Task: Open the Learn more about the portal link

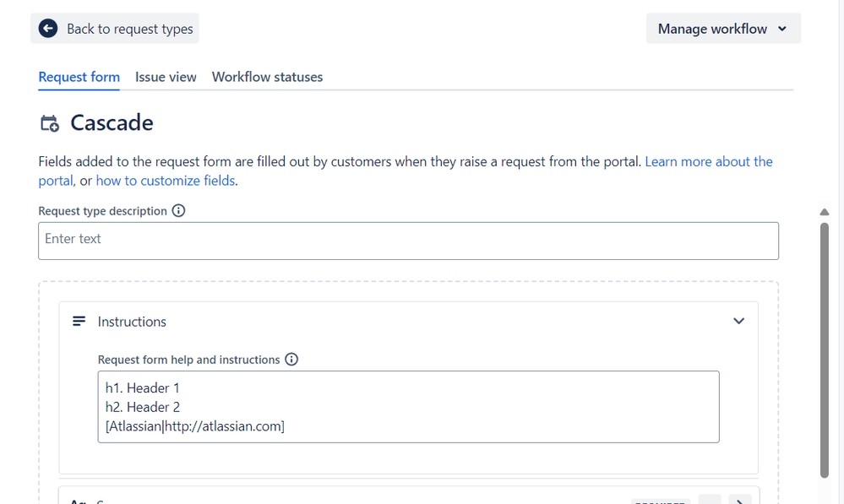Action: [708, 161]
